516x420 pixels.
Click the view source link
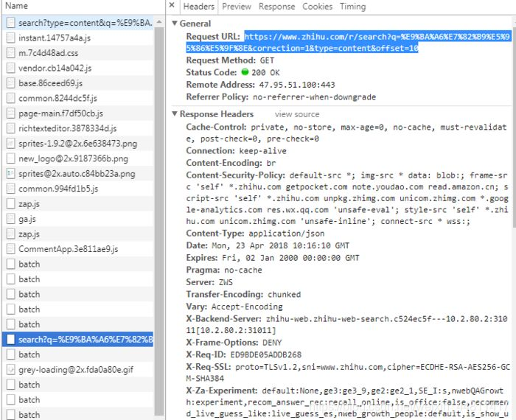[297, 114]
